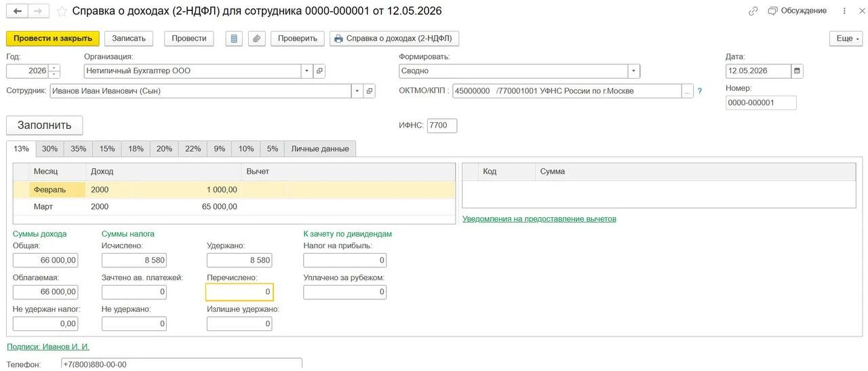Focus the Зачтено ав. платежей field
The image size is (868, 371).
point(134,292)
